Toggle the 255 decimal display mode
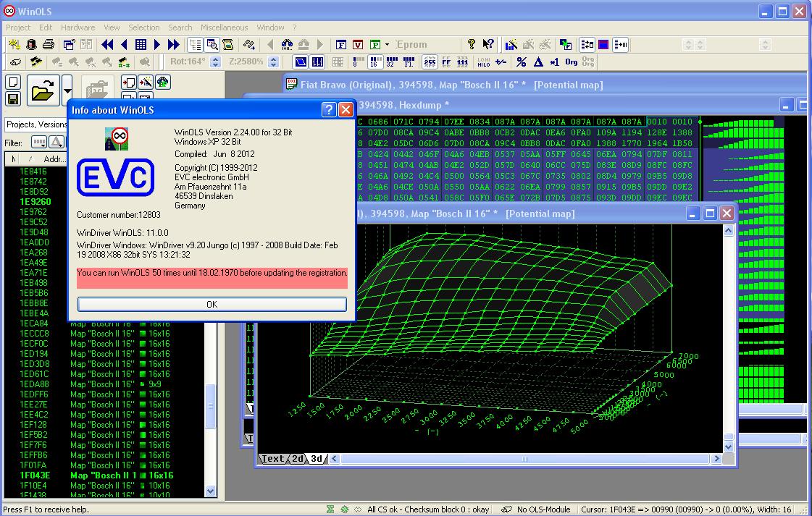 [x=430, y=62]
